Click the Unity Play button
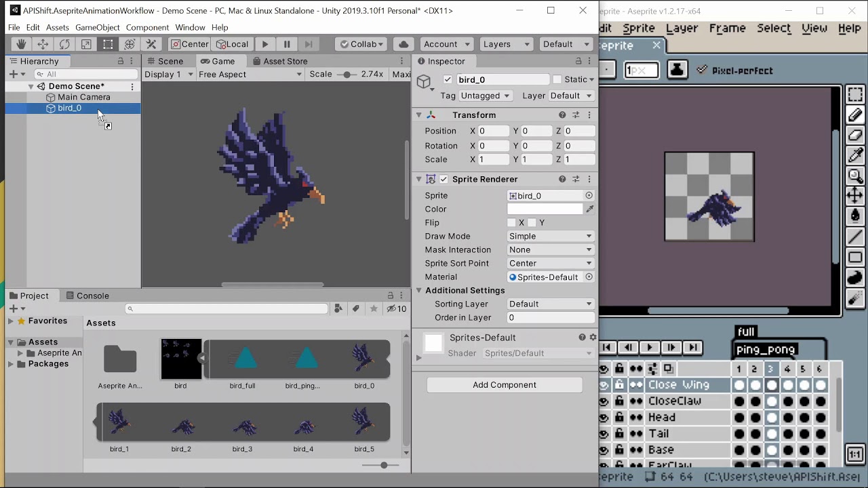868x488 pixels. tap(265, 44)
